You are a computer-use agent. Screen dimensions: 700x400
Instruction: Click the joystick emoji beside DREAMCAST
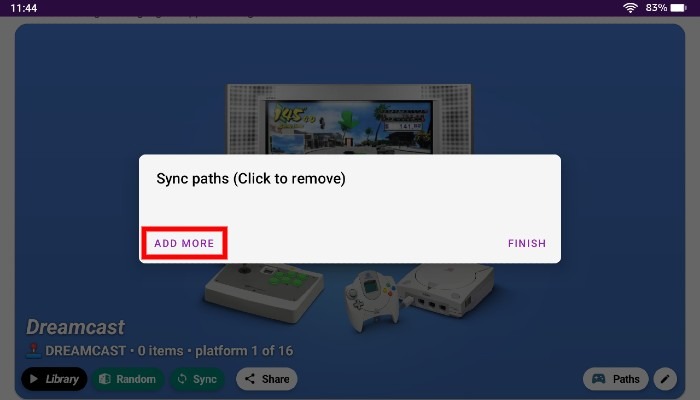click(x=33, y=351)
